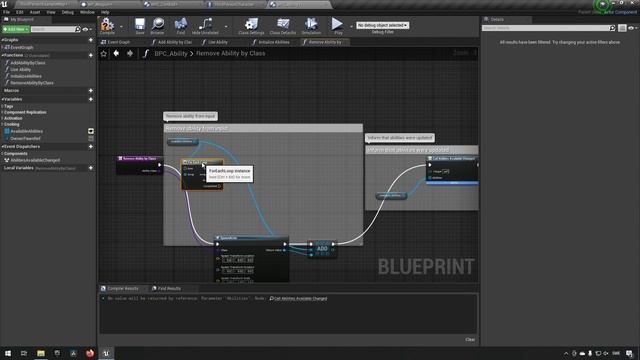This screenshot has height=360, width=640.
Task: Expand the Tags variable category
Action: tap(2, 106)
